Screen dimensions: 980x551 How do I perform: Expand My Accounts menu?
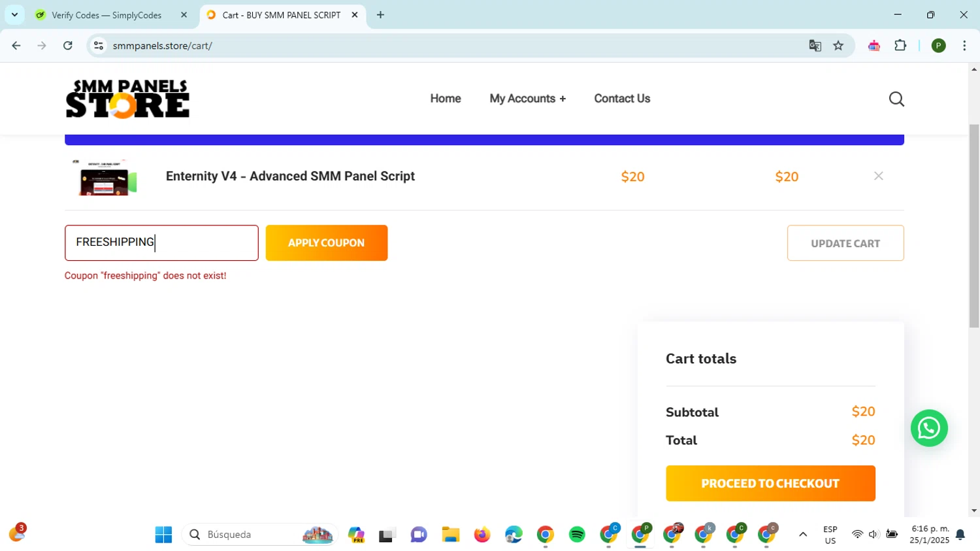click(527, 99)
